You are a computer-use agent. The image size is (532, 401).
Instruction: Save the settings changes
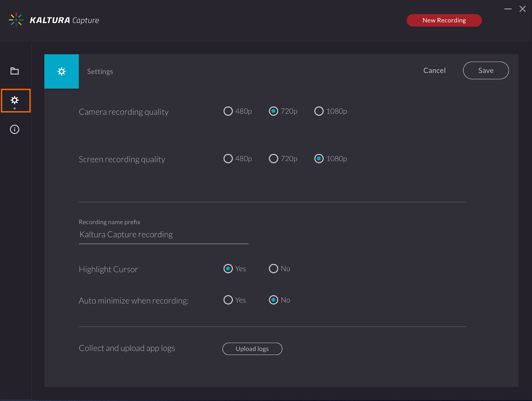pos(485,70)
